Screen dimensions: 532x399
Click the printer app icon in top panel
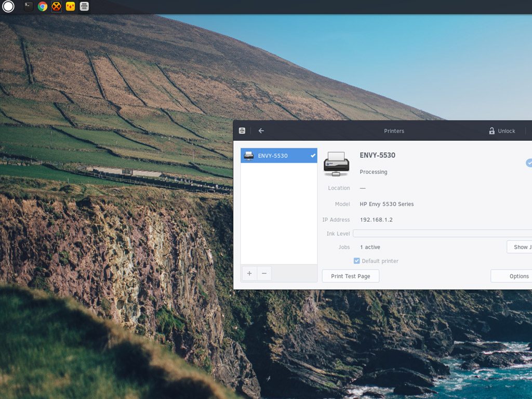point(84,7)
